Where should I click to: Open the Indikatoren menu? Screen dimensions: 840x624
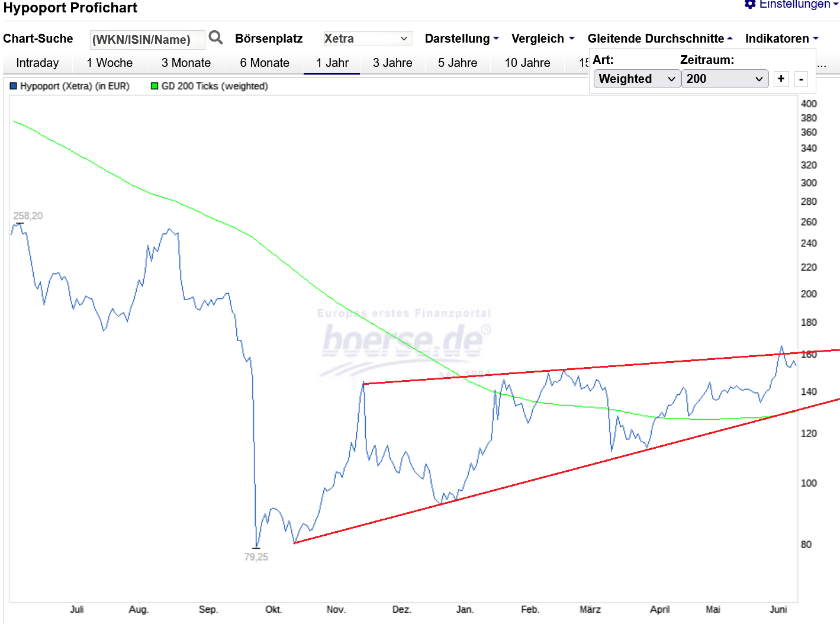pyautogui.click(x=781, y=38)
